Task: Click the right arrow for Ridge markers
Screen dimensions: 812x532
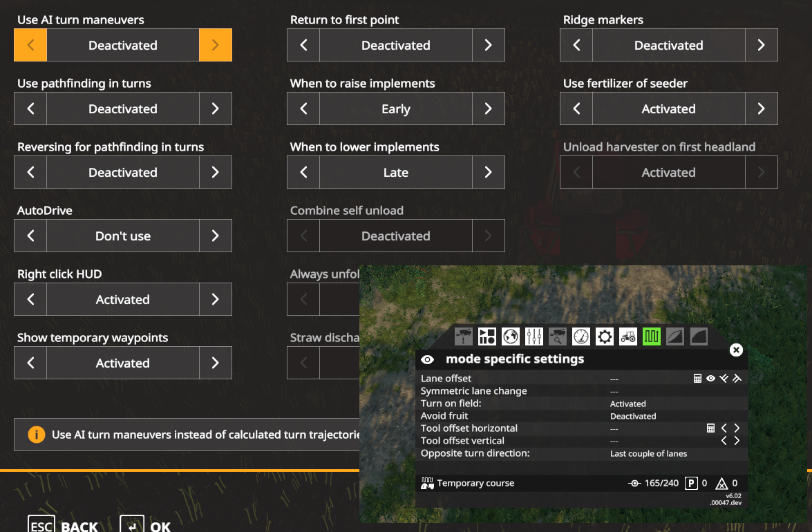Action: [x=762, y=45]
